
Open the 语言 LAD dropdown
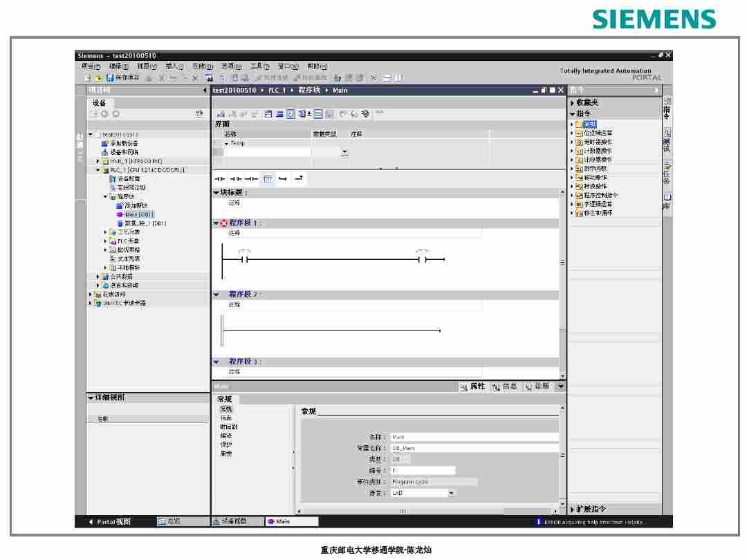pos(452,493)
